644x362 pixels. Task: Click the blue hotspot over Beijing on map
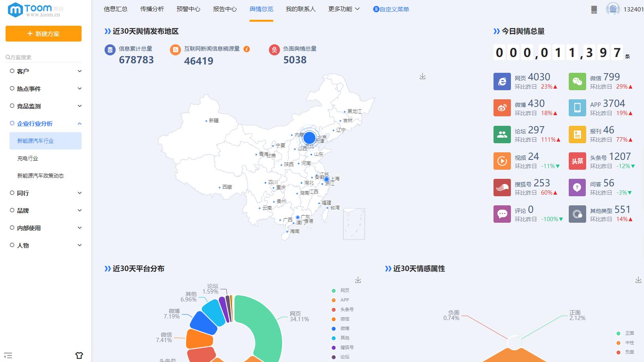pyautogui.click(x=309, y=138)
